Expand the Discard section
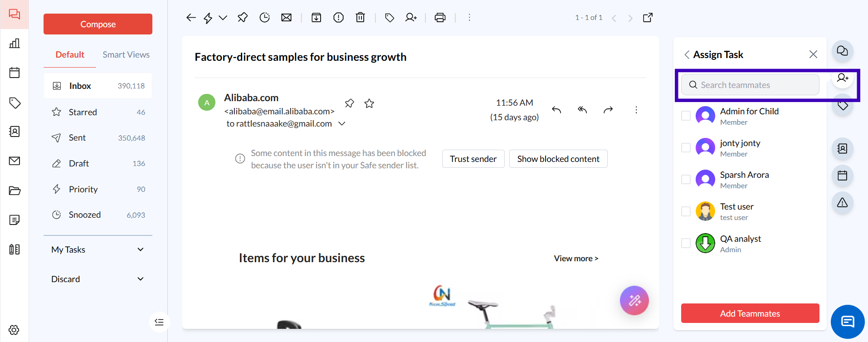This screenshot has height=342, width=868. 140,279
